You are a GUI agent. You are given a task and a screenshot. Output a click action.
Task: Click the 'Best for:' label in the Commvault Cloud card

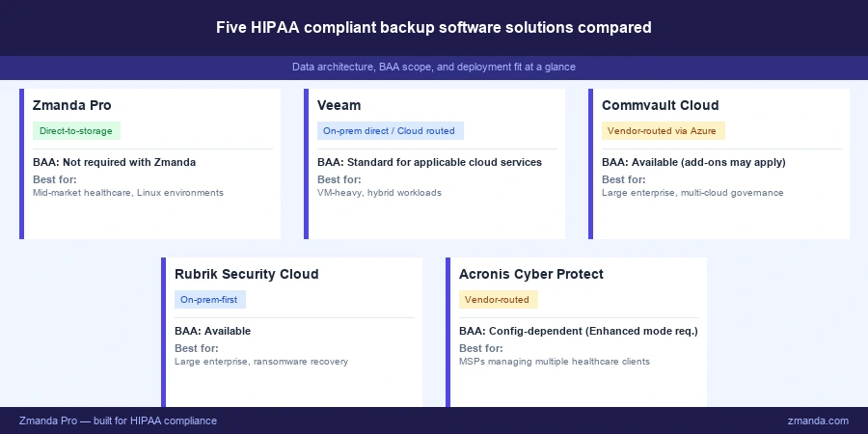[624, 179]
